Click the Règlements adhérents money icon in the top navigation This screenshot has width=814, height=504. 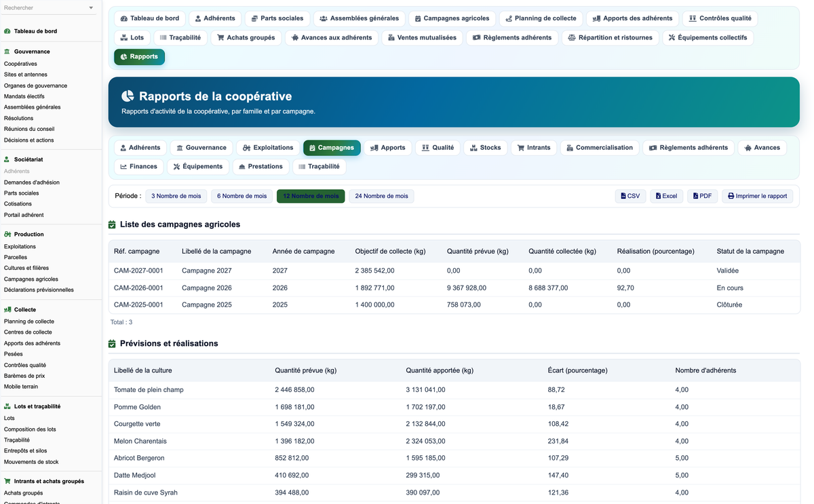pyautogui.click(x=477, y=37)
